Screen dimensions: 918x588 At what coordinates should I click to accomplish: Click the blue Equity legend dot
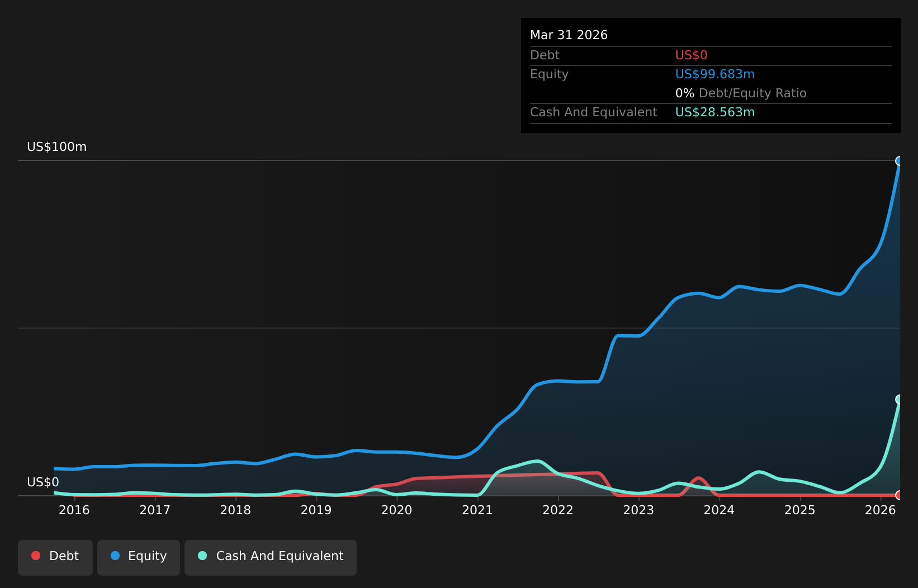(115, 556)
